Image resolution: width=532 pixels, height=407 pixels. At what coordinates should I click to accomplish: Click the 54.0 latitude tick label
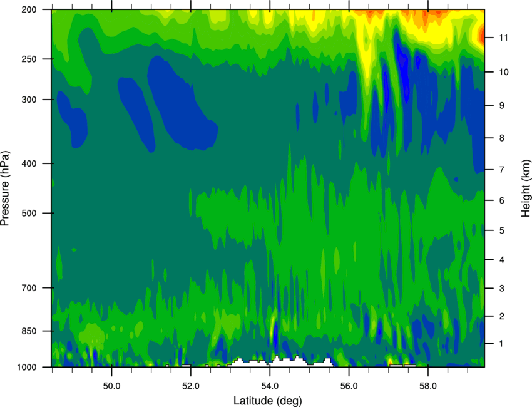pos(270,386)
